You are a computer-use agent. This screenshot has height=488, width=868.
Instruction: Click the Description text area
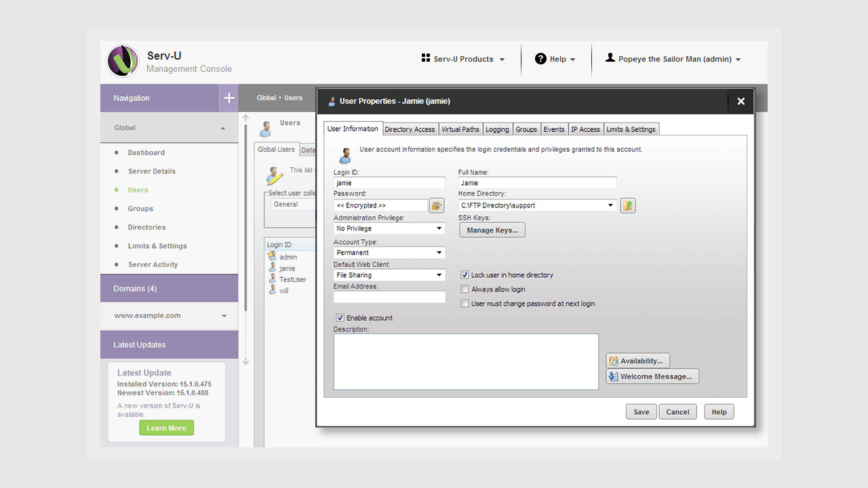(466, 362)
